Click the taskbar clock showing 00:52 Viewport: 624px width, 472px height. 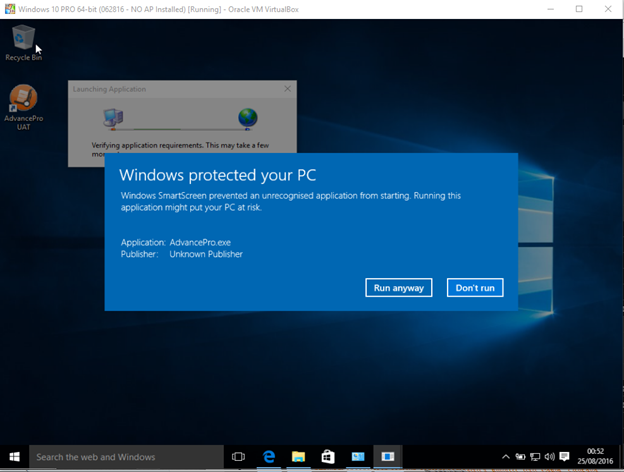coord(595,457)
